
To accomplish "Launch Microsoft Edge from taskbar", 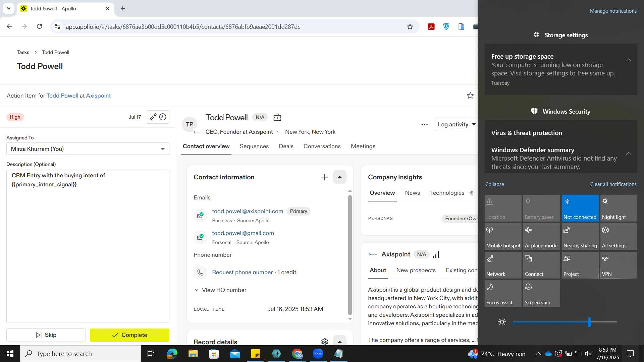I will (172, 354).
